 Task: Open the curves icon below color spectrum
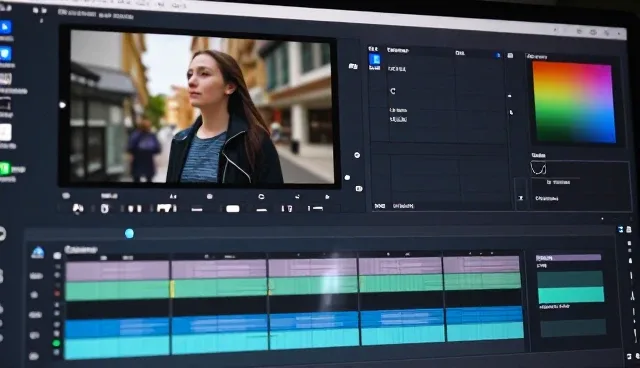coord(538,168)
